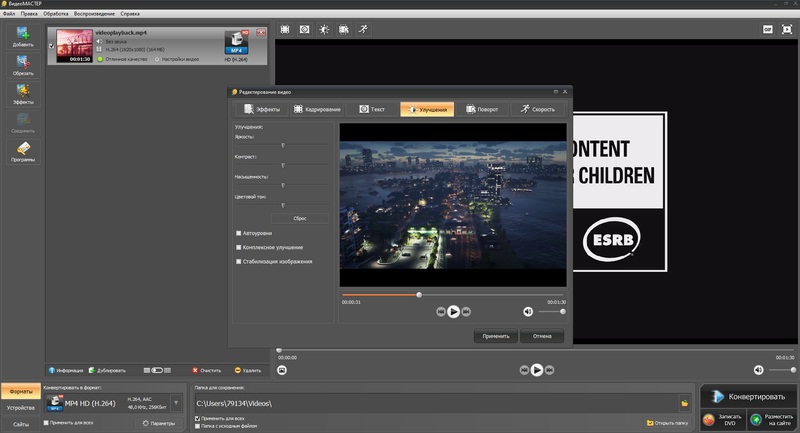Enable Комплексное улучшение checkbox

[x=238, y=247]
